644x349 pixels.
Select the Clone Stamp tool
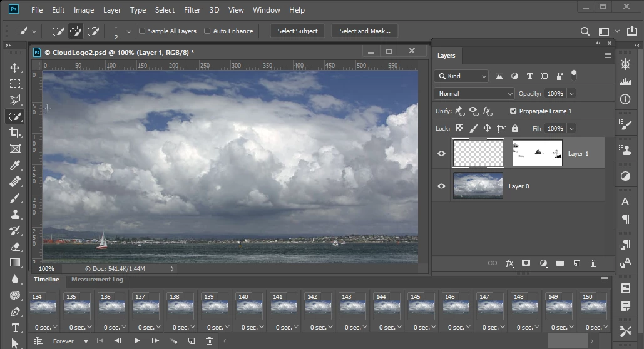click(15, 214)
